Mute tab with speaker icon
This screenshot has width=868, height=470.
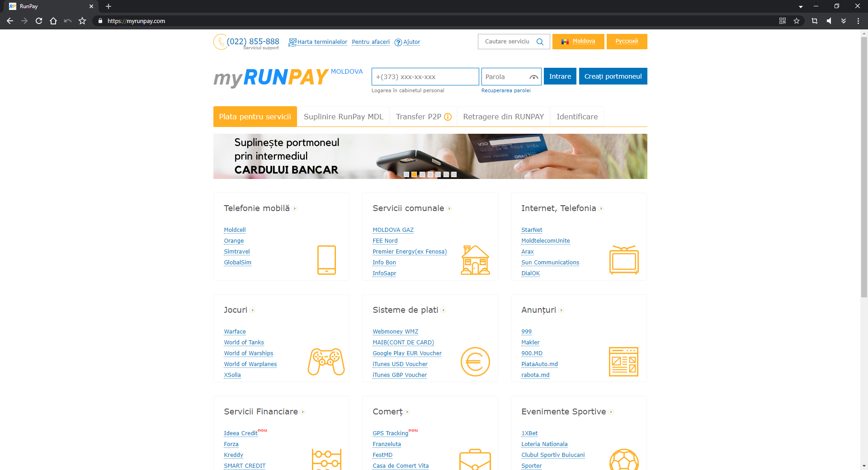[829, 21]
